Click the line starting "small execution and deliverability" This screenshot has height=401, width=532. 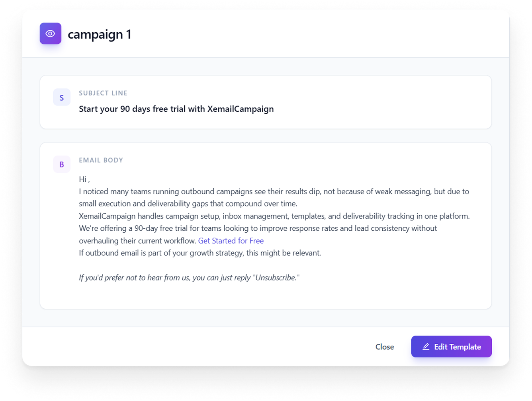pos(188,204)
